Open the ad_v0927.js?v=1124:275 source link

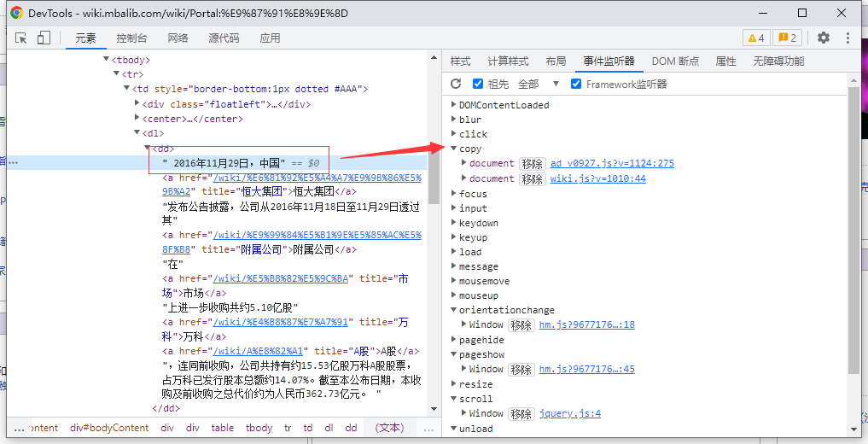click(612, 163)
